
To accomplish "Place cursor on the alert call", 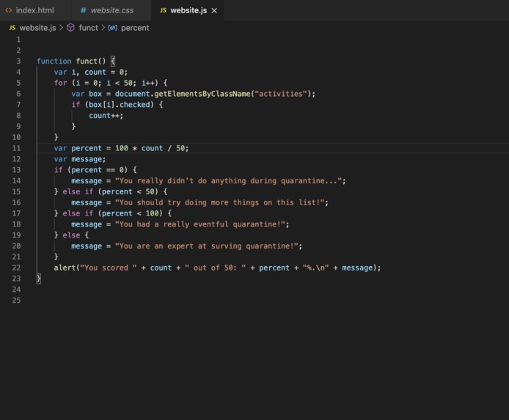I will click(x=65, y=268).
